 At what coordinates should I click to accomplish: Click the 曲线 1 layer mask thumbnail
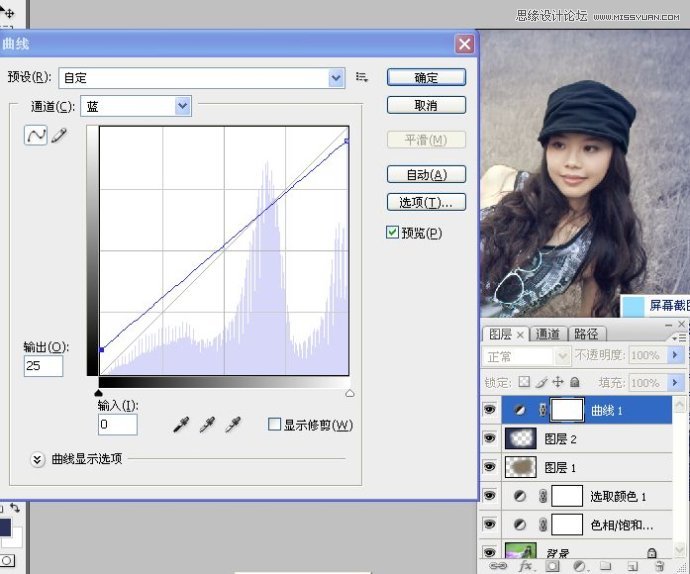point(567,410)
